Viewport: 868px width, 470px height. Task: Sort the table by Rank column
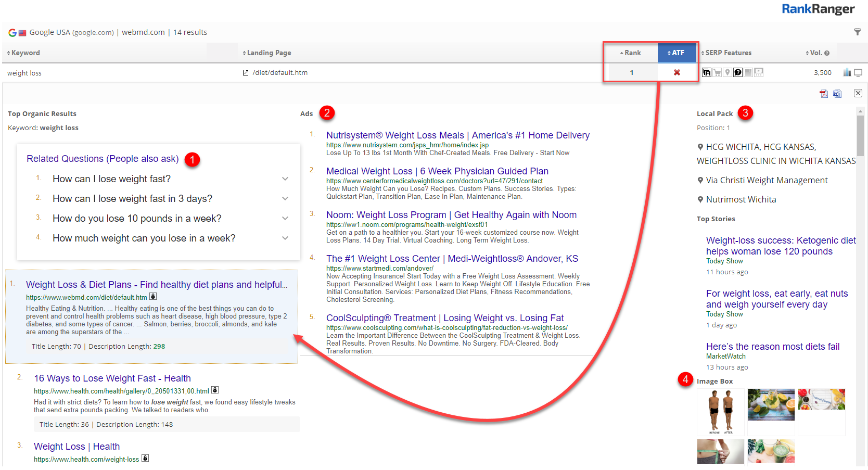coord(632,53)
